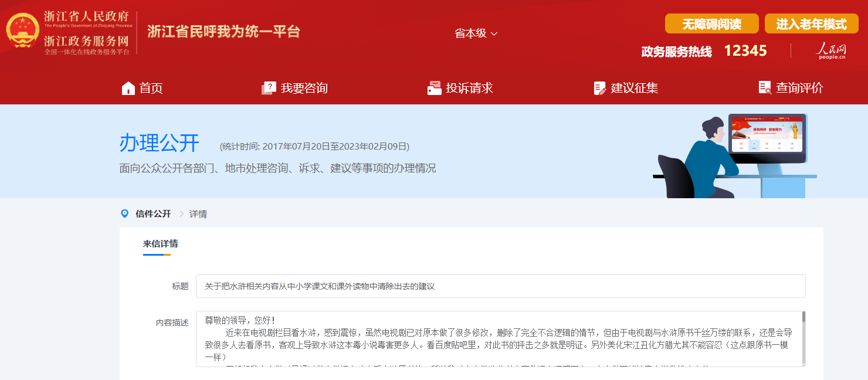Click the pencil-note icon beside 建议征集

pos(599,89)
